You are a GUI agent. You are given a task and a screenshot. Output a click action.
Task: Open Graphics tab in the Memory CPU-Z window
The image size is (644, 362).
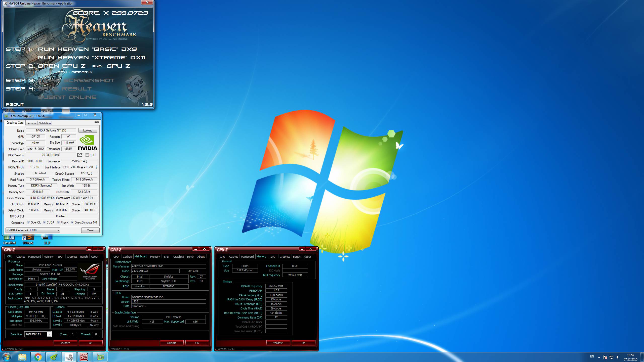coord(285,257)
